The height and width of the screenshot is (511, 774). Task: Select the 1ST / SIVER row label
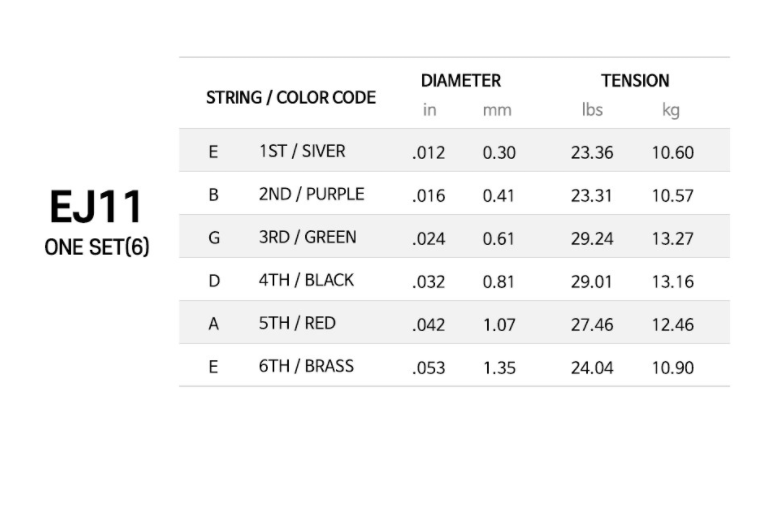302,151
